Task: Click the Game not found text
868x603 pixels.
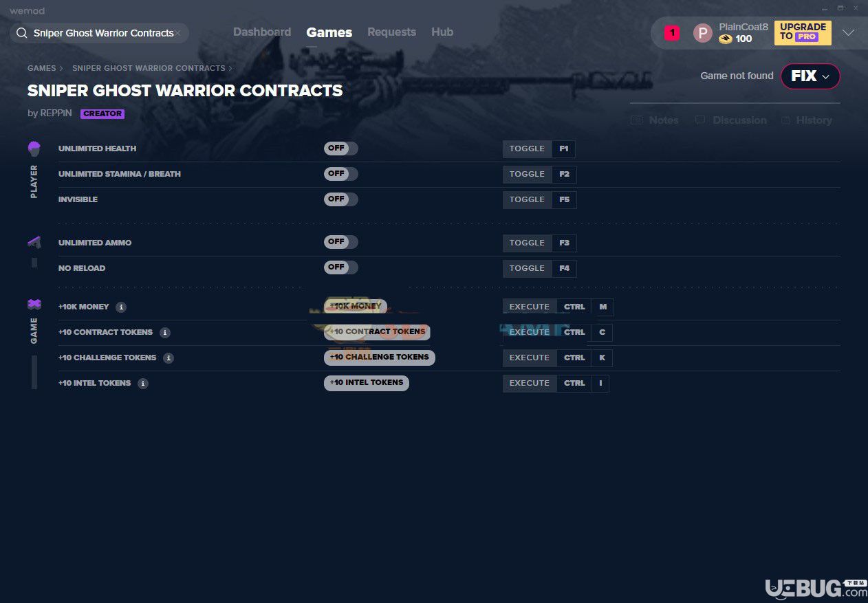Action: 737,76
